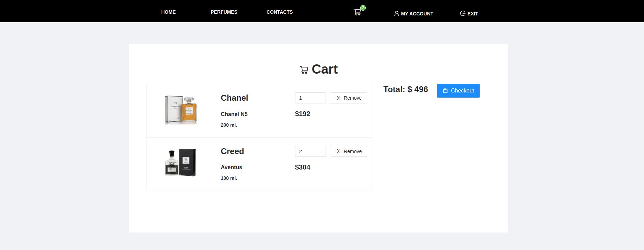Viewport: 644px width, 250px height.
Task: Click the X icon on Chanel Remove button
Action: click(339, 98)
